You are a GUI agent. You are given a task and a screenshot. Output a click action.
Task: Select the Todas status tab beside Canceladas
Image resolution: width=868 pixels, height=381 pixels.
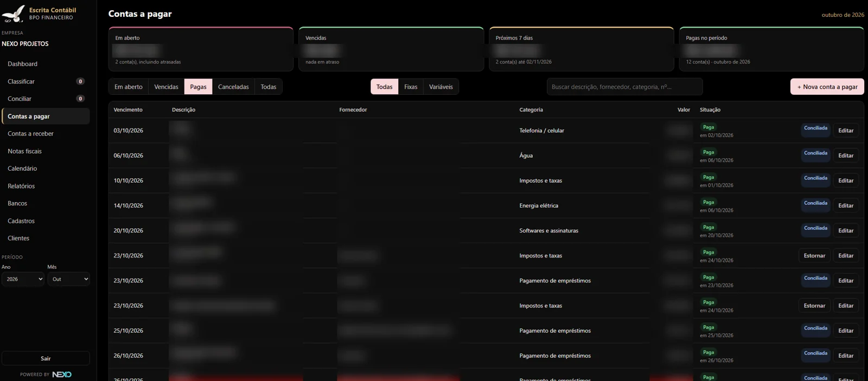pos(269,87)
